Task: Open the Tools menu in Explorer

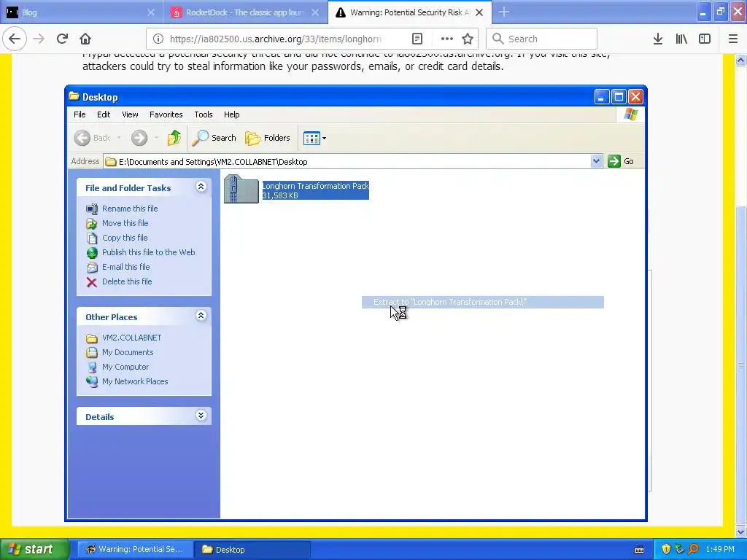Action: click(x=204, y=114)
